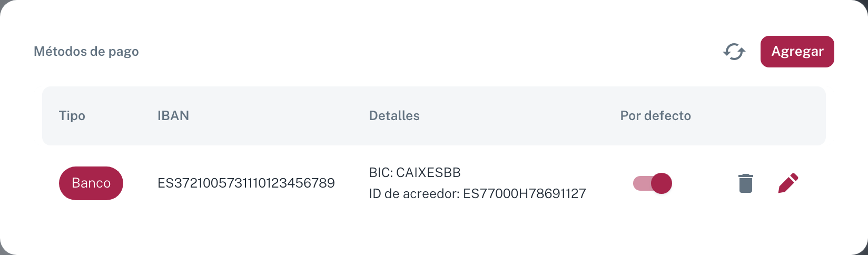The height and width of the screenshot is (255, 868).
Task: Disable the Por defecto toggle
Action: (x=652, y=183)
